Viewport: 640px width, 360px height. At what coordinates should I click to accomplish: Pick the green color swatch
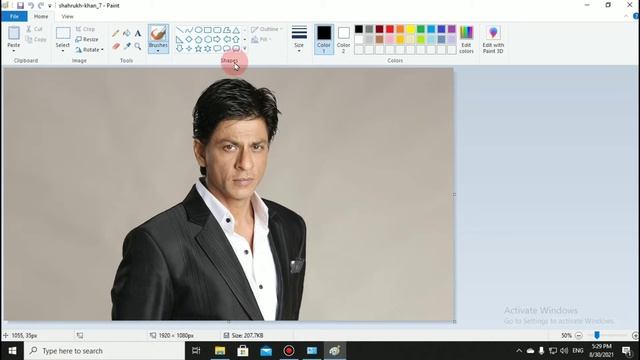pos(421,29)
